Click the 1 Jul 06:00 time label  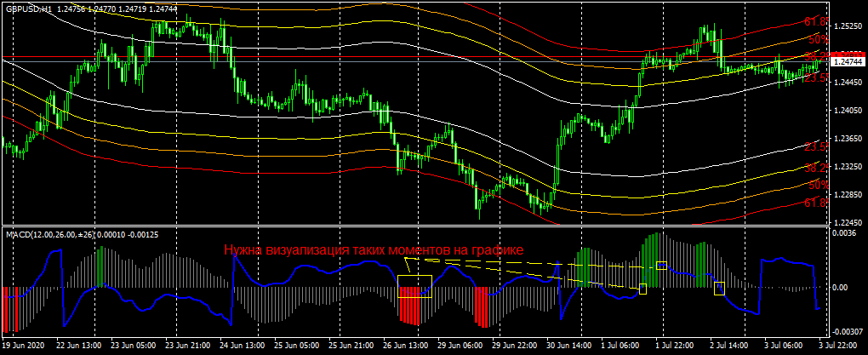click(622, 344)
